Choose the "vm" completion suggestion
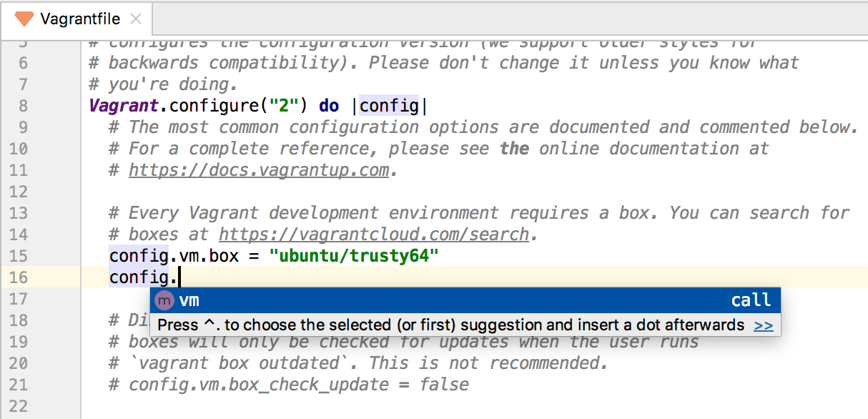 click(189, 300)
